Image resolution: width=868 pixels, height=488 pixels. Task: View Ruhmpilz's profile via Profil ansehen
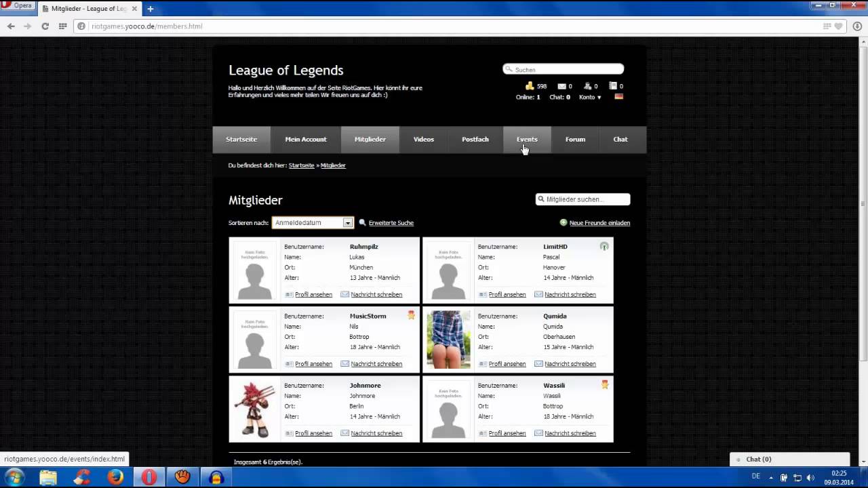[x=314, y=295]
